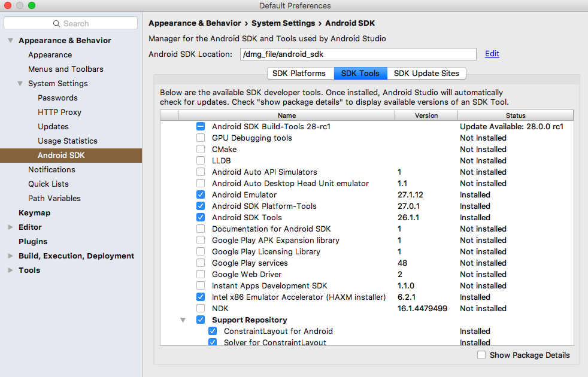Click the 'System Settings' breadcrumb text

(x=283, y=23)
